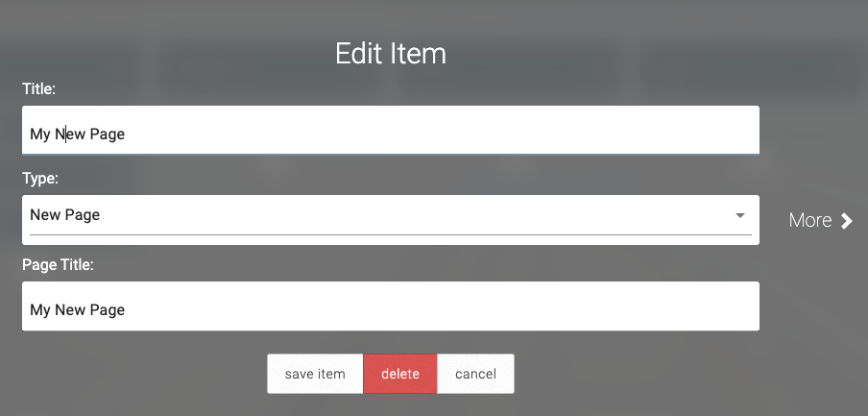Open the More options link
Image resolution: width=868 pixels, height=416 pixels.
tap(810, 220)
